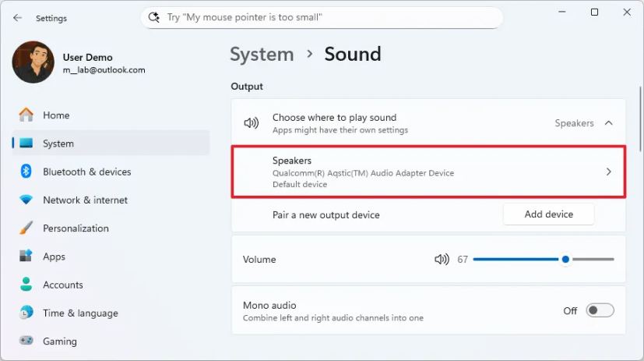Image resolution: width=644 pixels, height=361 pixels.
Task: Click the System breadcrumb link
Action: 262,55
